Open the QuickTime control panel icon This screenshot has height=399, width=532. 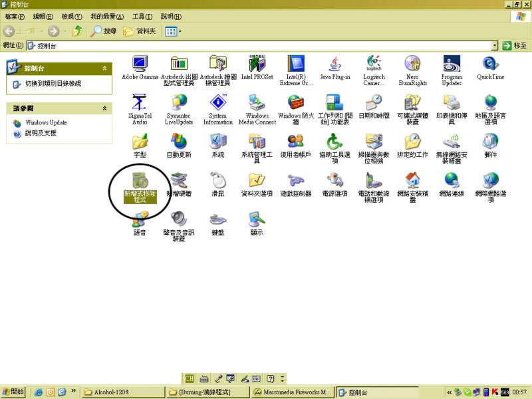[x=490, y=65]
